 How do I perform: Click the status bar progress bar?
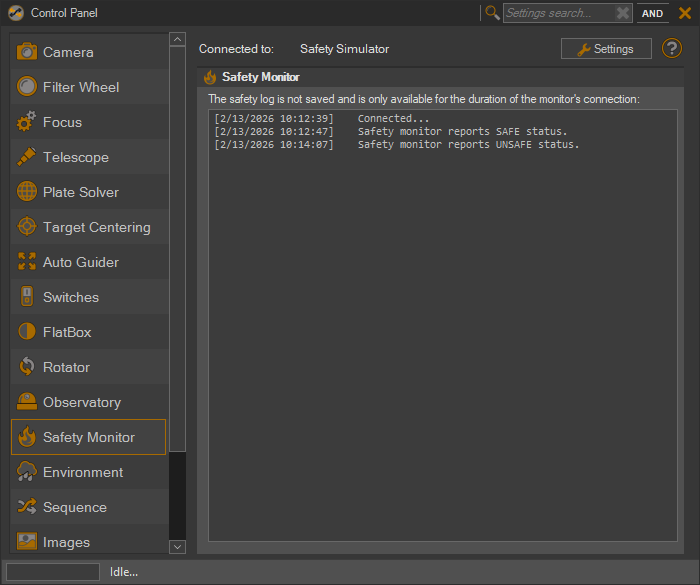[53, 572]
